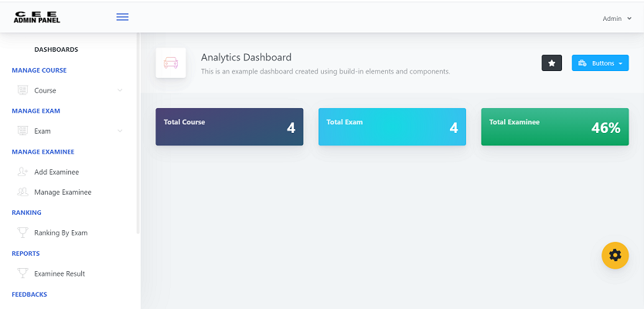Click the monitor icon next to Course
The image size is (644, 309).
(23, 90)
